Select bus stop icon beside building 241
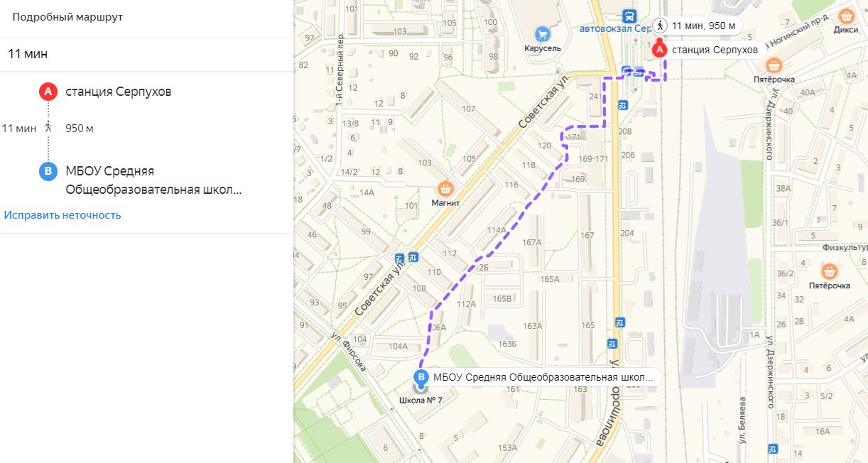The image size is (868, 463). (x=623, y=105)
